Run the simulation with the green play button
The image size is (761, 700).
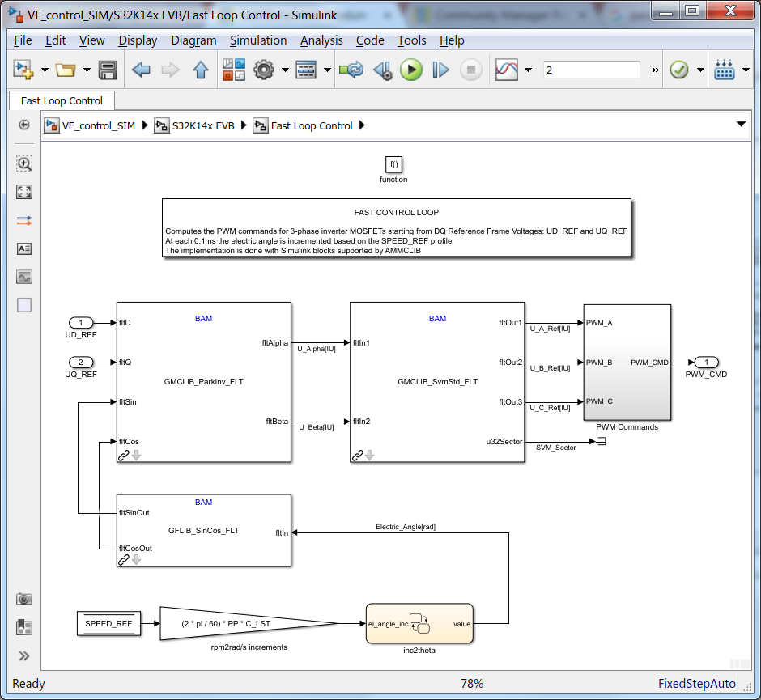(x=410, y=70)
